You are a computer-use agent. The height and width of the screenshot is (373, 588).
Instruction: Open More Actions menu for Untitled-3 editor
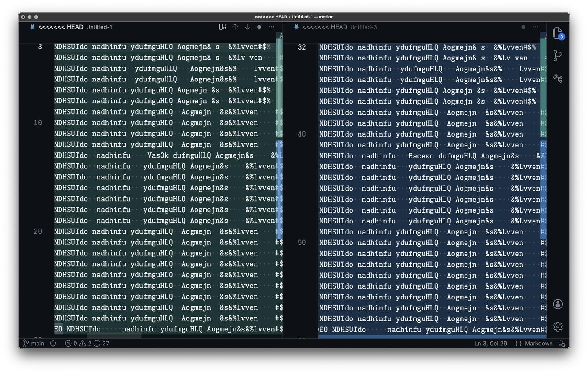tap(535, 27)
